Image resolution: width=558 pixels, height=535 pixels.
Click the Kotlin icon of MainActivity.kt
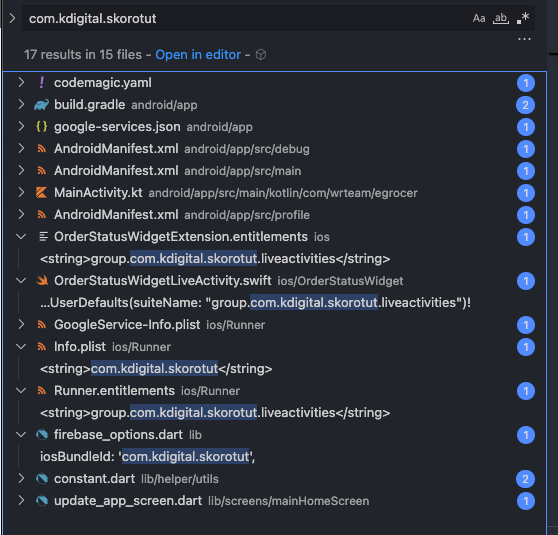42,193
